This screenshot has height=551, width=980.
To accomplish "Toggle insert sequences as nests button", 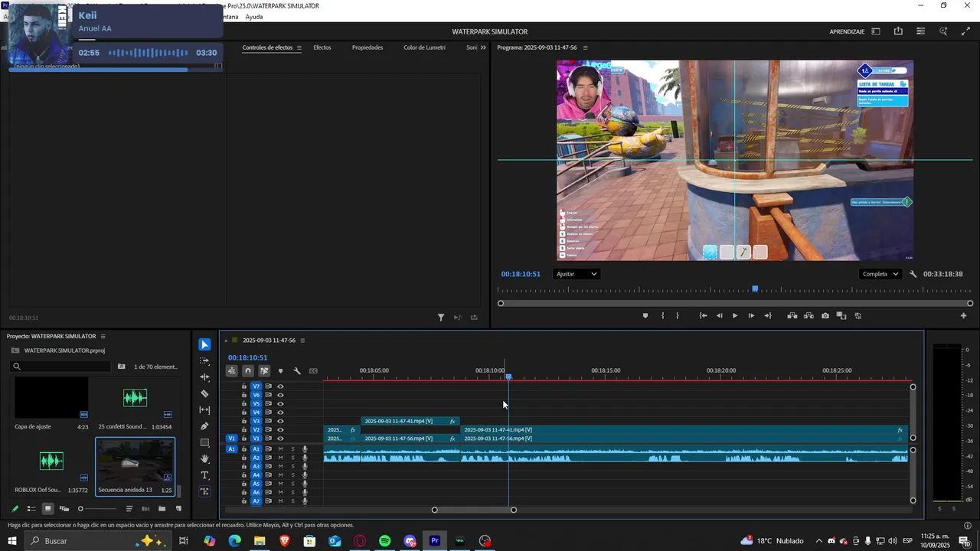I will click(x=231, y=371).
